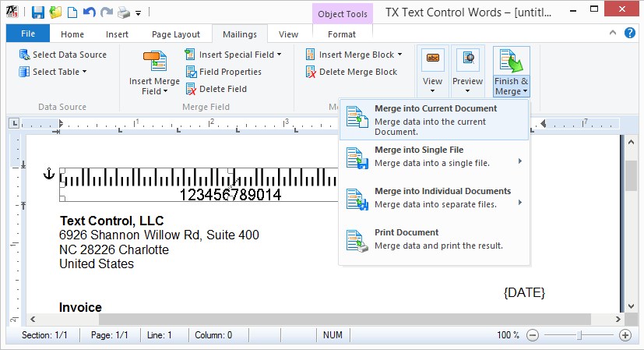Viewport: 644px width, 350px height.
Task: Click the barcode object anchor icon
Action: 49,174
